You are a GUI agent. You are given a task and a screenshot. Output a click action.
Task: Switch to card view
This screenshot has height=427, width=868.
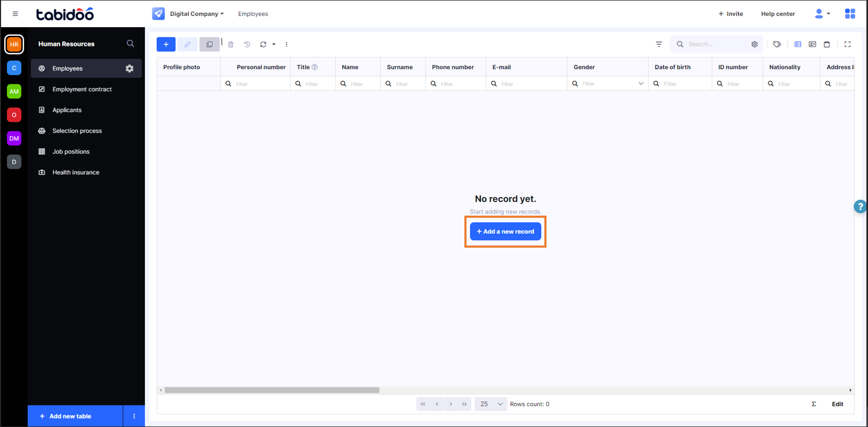click(x=812, y=44)
